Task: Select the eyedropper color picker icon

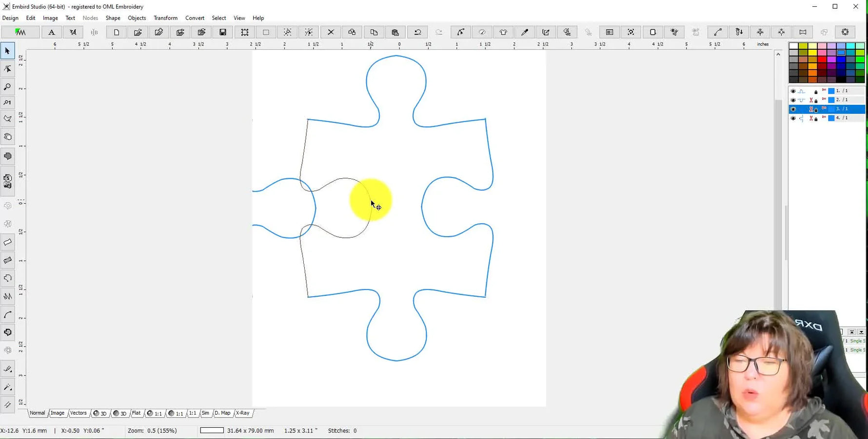Action: click(525, 32)
